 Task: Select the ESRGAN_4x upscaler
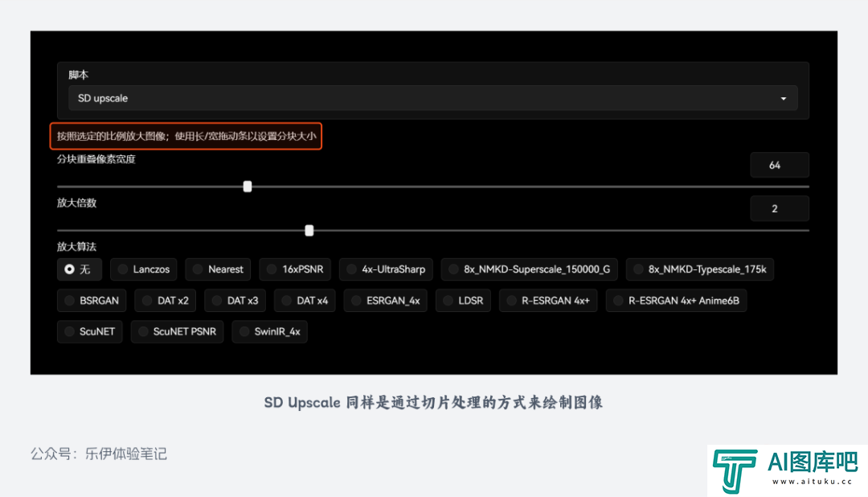pyautogui.click(x=385, y=301)
